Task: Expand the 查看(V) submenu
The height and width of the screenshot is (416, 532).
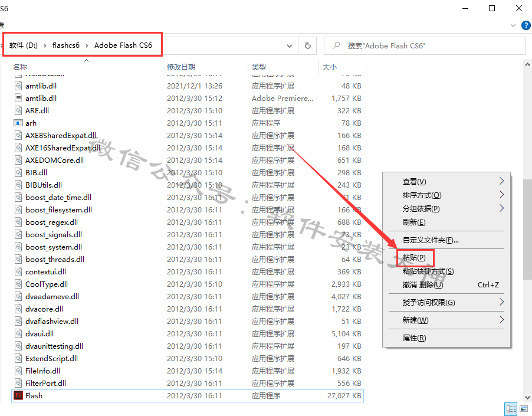Action: pyautogui.click(x=501, y=181)
